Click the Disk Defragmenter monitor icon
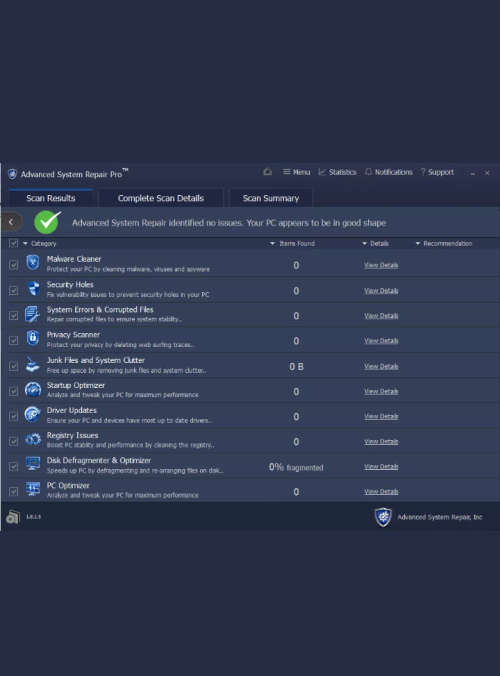The height and width of the screenshot is (676, 500). pyautogui.click(x=33, y=464)
